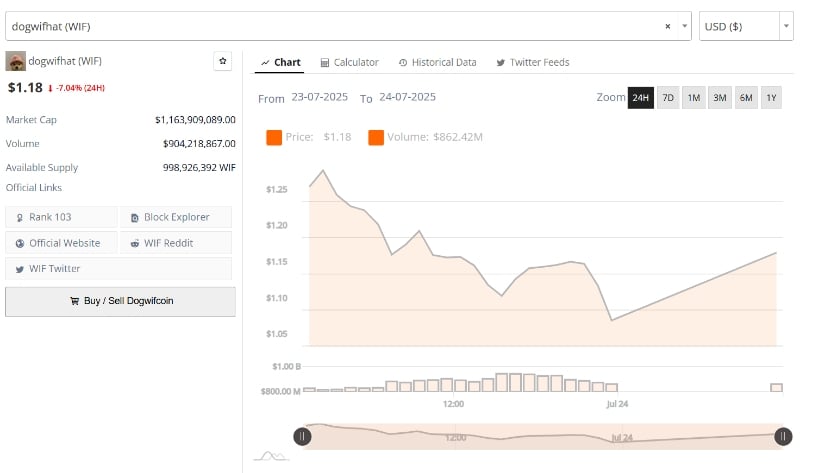Screen dimensions: 825x473
Task: Click the Block Explorer link
Action: (x=176, y=217)
